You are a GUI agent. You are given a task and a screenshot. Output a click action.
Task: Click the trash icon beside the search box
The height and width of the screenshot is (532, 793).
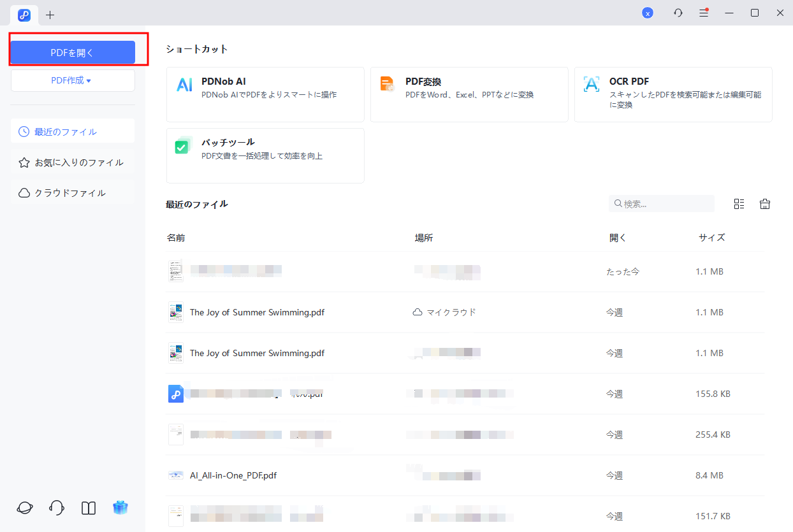click(764, 203)
